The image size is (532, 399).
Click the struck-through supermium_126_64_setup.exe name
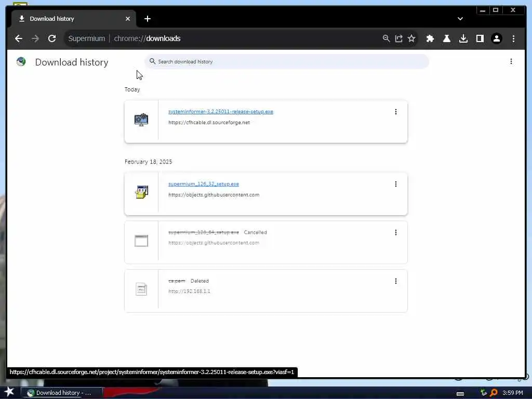[204, 232]
